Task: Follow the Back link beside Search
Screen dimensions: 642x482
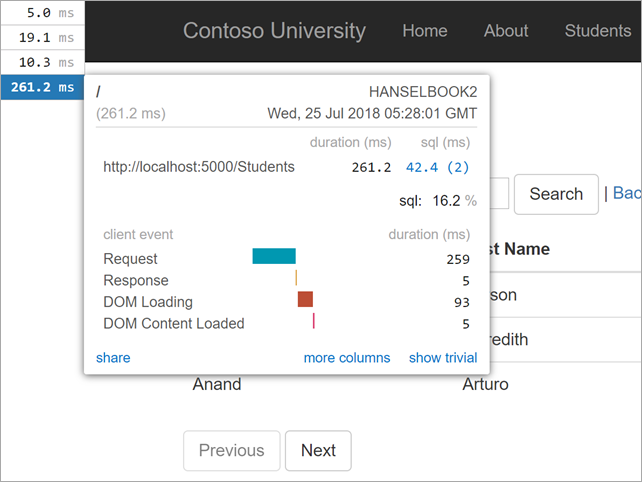Action: pos(627,193)
